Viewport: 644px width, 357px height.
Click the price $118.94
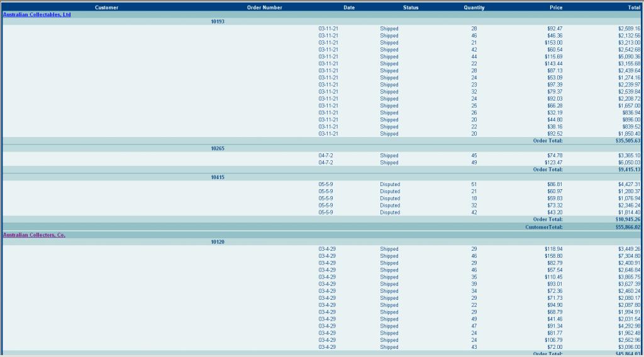point(553,249)
